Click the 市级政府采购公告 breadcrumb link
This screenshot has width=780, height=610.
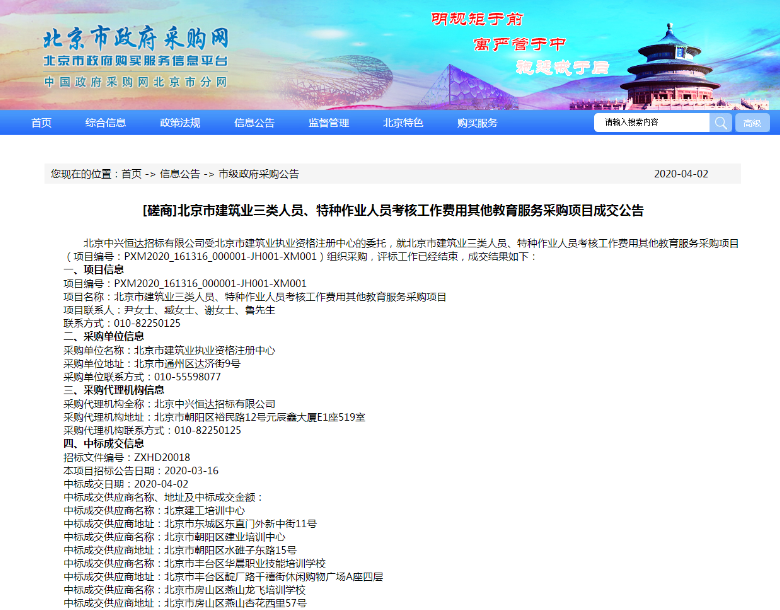pyautogui.click(x=258, y=174)
